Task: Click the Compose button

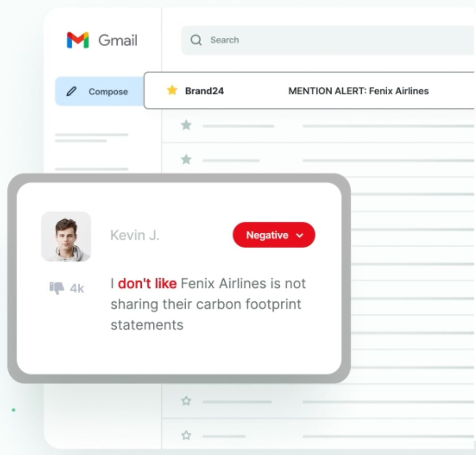Action: 98,91
